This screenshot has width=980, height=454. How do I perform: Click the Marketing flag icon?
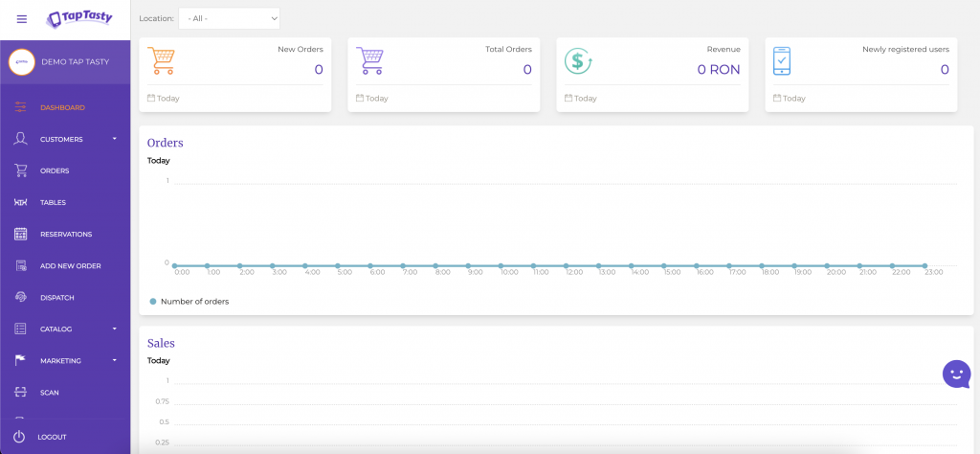click(x=20, y=360)
